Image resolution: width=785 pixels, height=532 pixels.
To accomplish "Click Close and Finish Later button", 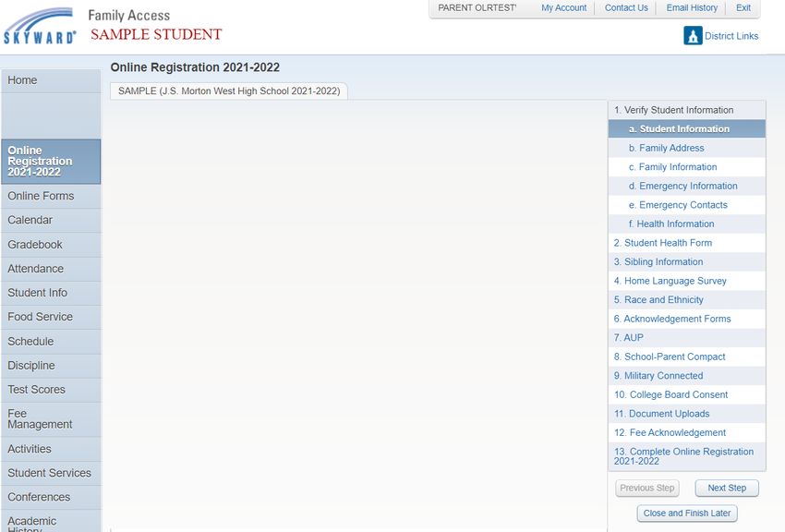I will [x=686, y=514].
